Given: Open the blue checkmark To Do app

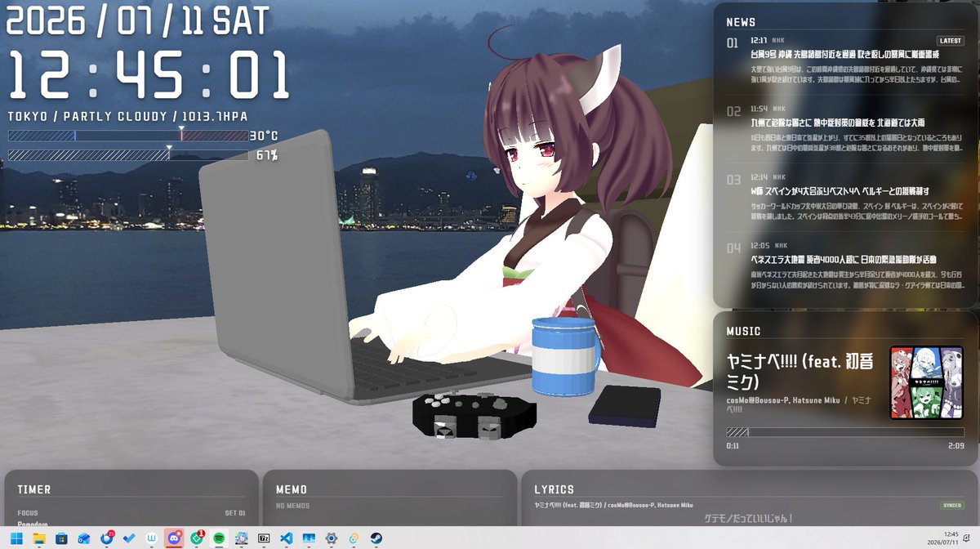Looking at the screenshot, I should pos(129,538).
